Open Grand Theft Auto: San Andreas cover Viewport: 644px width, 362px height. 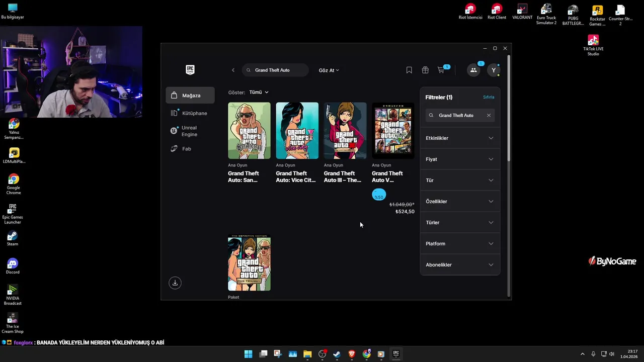249,131
